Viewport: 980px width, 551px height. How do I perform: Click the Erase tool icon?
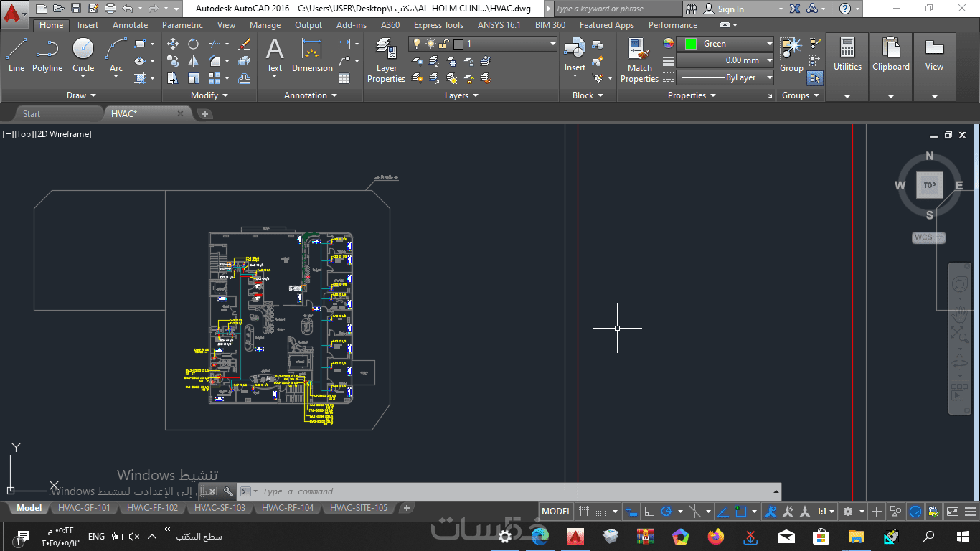244,44
